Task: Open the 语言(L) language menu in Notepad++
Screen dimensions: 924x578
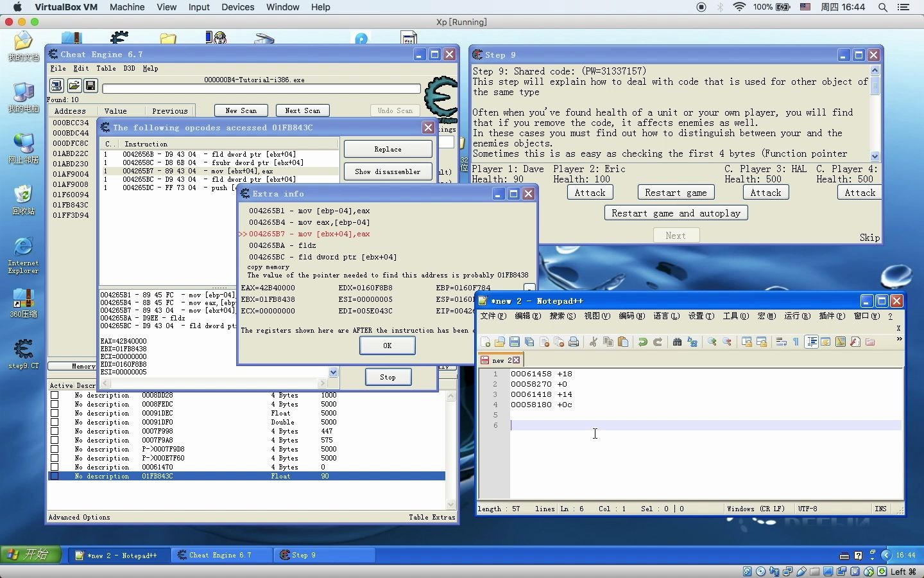Action: (666, 317)
